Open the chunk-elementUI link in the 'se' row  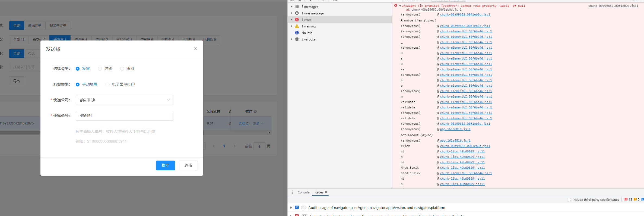(466, 69)
